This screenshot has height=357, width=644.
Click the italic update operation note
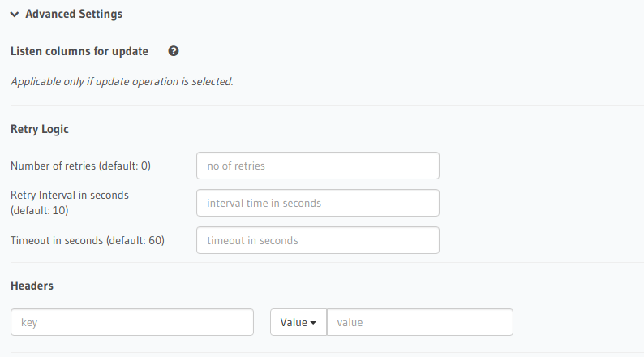(x=122, y=81)
